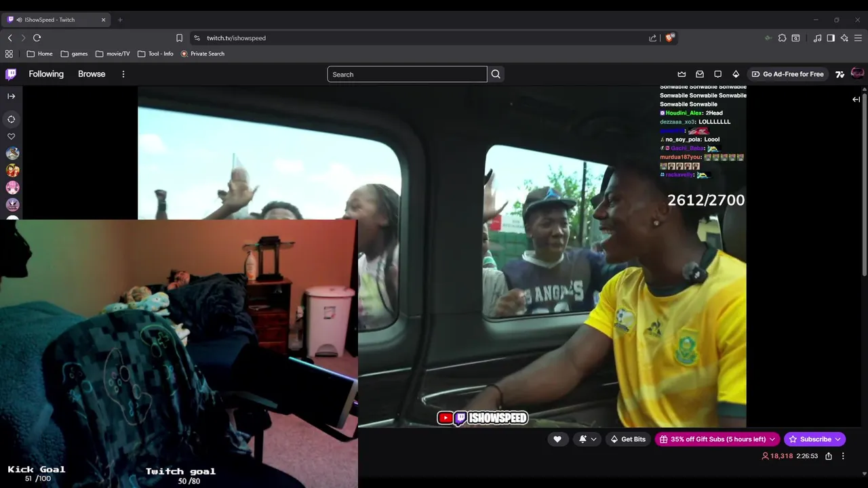
Task: Follow channel with the heart button
Action: click(x=557, y=439)
